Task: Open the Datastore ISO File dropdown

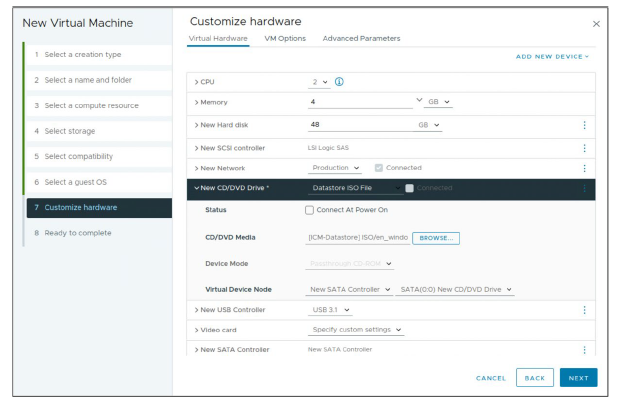Action: (355, 188)
